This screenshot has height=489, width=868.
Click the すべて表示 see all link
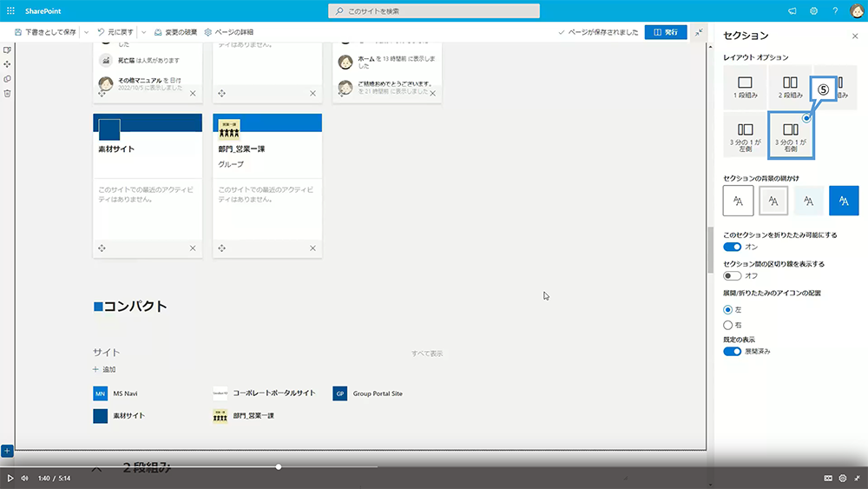[x=427, y=354]
